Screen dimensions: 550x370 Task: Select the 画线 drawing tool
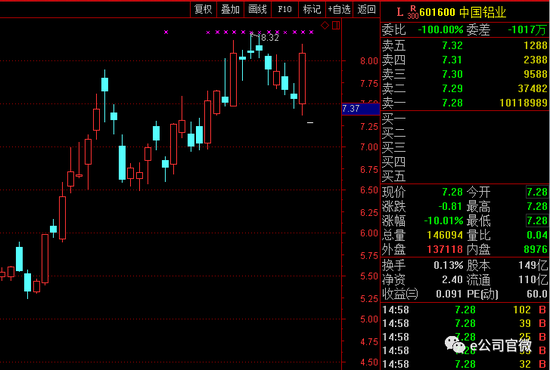click(257, 9)
